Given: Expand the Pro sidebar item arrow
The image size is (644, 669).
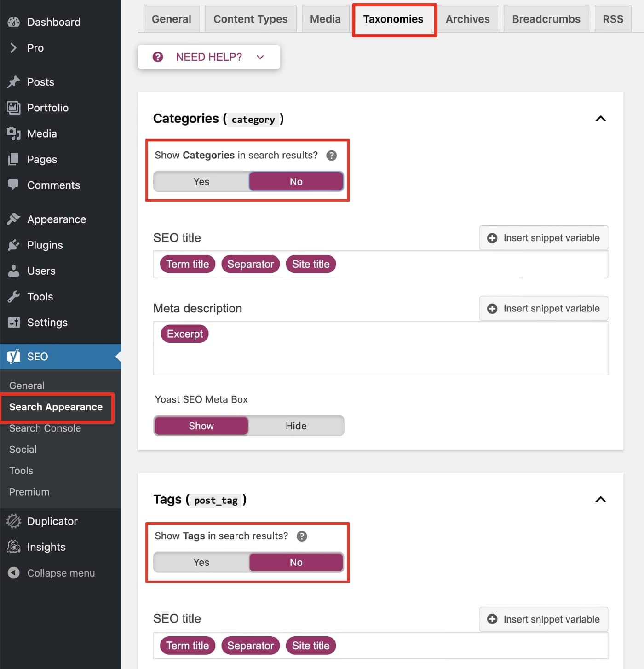Looking at the screenshot, I should [14, 47].
